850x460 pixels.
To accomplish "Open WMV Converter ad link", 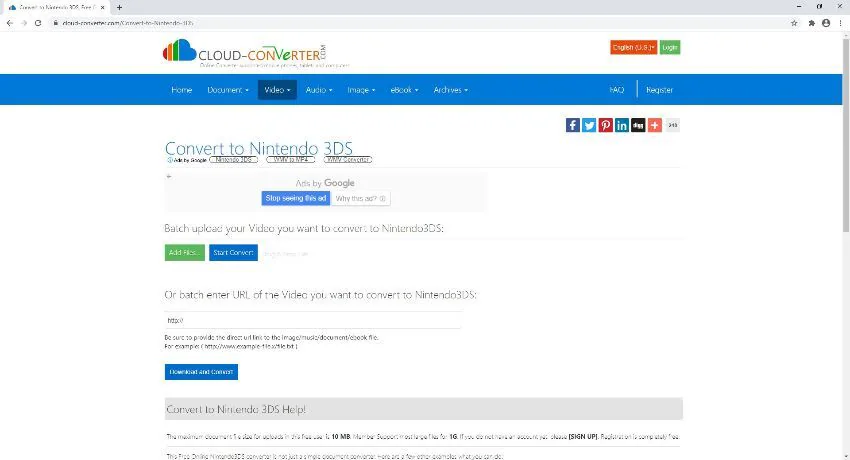I will [348, 160].
